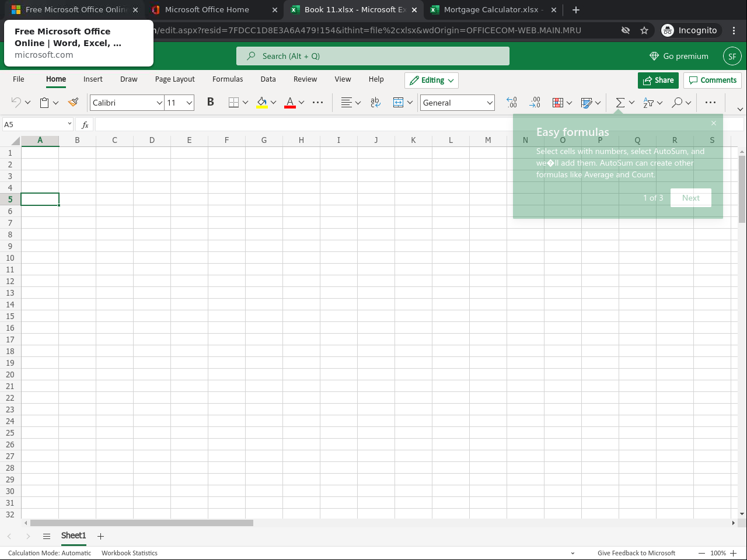Click the Format as Table icon
This screenshot has width=747, height=560.
tap(587, 103)
